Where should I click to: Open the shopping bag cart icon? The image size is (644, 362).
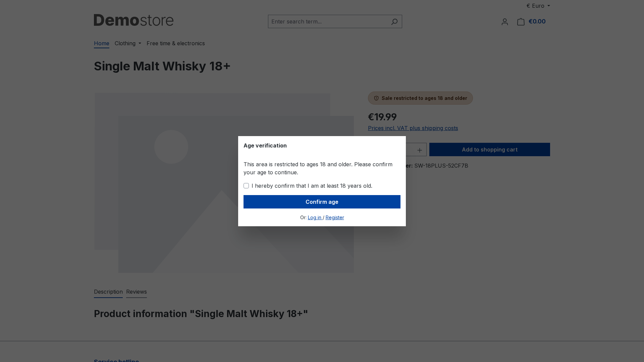pyautogui.click(x=521, y=22)
